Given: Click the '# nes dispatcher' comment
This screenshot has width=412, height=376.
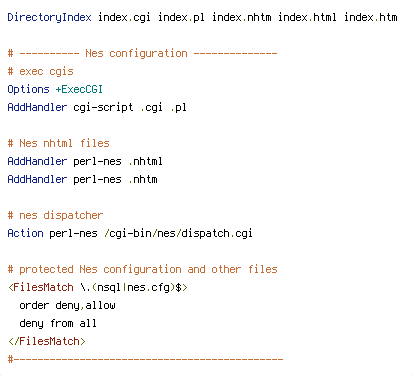Looking at the screenshot, I should 55,215.
